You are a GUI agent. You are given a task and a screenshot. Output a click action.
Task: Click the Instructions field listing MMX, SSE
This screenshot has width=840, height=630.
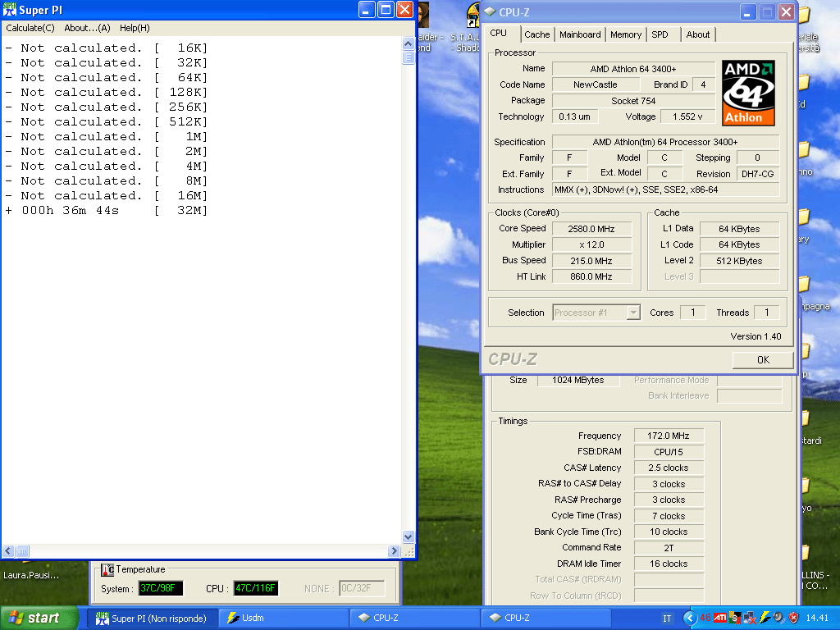[665, 189]
